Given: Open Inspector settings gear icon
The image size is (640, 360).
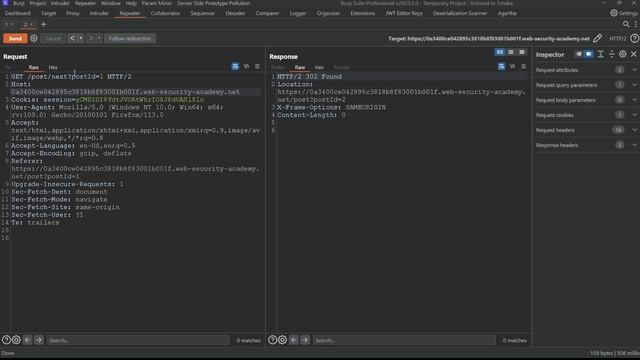Looking at the screenshot, I should (x=622, y=54).
